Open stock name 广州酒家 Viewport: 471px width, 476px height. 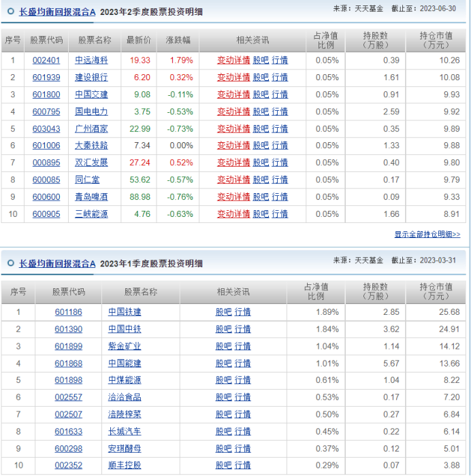pos(91,129)
